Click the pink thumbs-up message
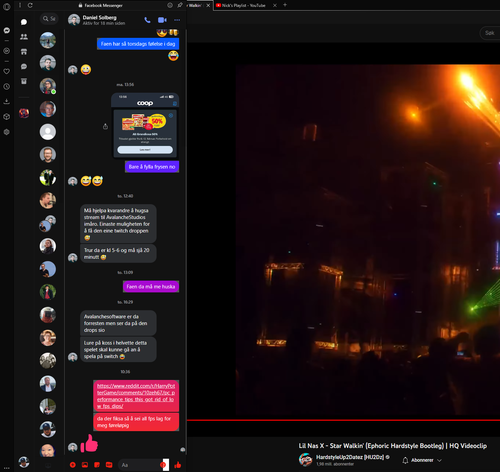This screenshot has width=500, height=472. tap(89, 443)
